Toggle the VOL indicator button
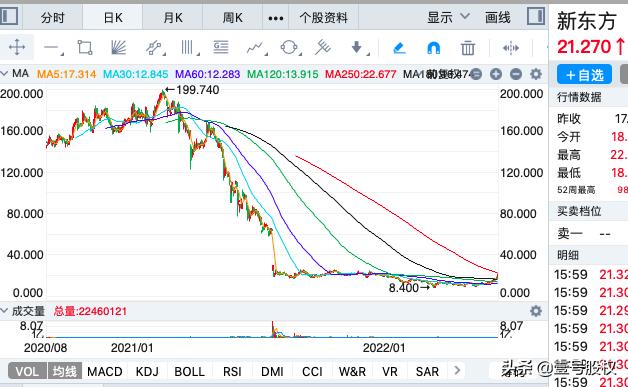 click(x=27, y=371)
